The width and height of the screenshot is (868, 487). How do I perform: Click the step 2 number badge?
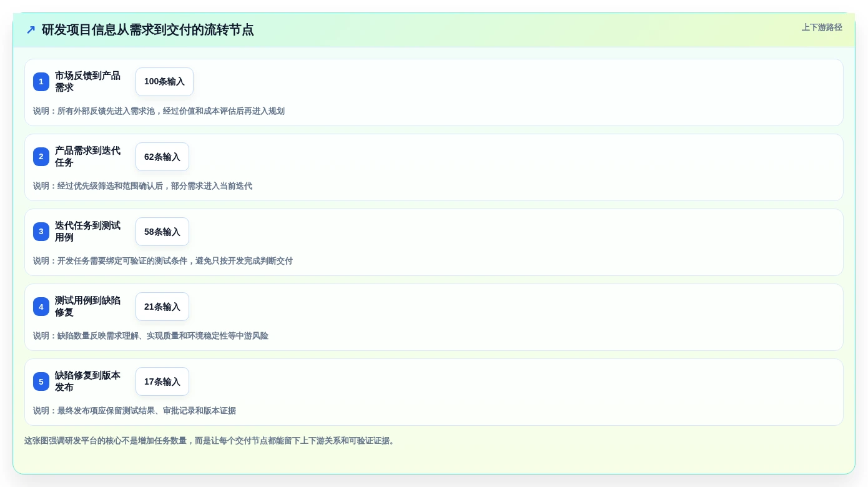coord(41,157)
